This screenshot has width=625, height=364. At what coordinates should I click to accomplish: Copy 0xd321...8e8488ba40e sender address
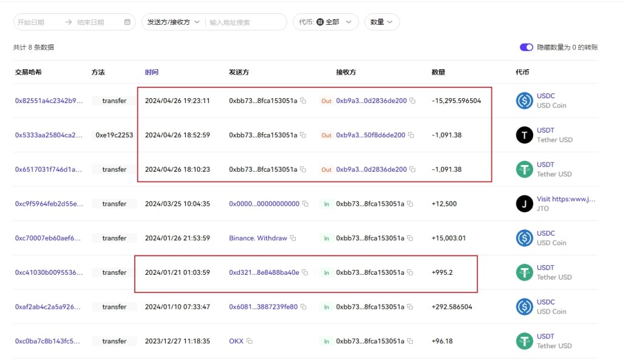point(305,273)
